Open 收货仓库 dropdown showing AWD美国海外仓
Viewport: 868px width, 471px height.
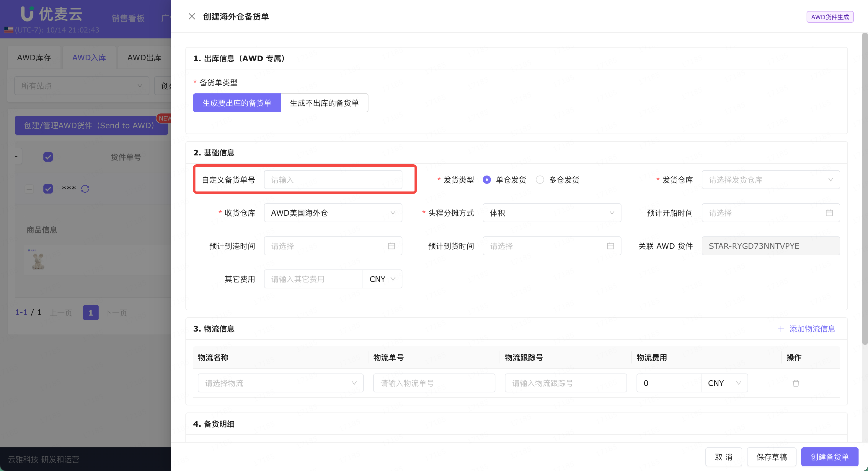point(333,213)
